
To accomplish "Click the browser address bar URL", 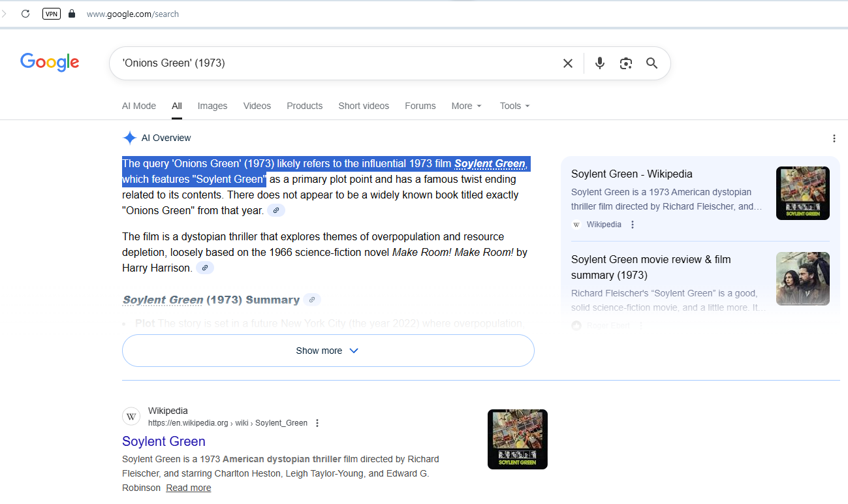I will pos(133,14).
